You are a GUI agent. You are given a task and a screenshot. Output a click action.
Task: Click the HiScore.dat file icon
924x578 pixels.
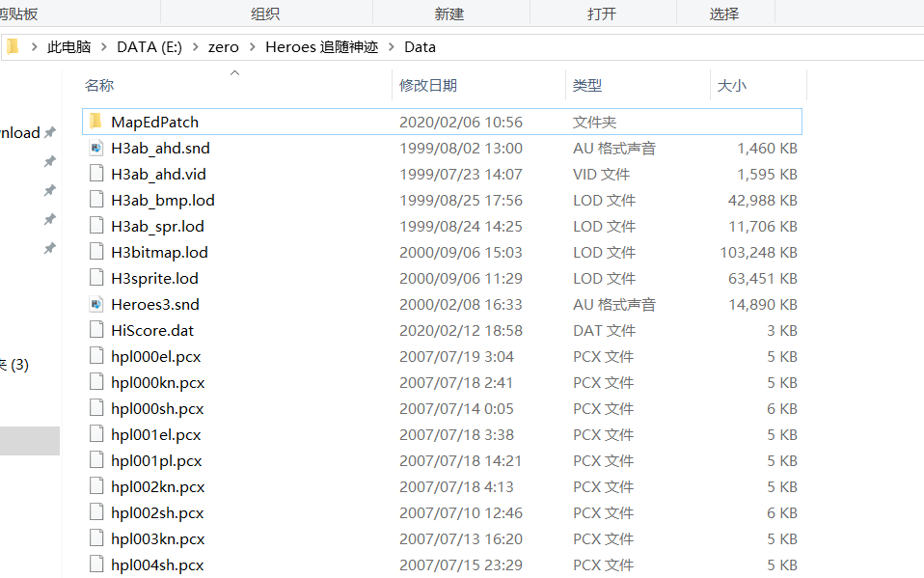pos(96,330)
